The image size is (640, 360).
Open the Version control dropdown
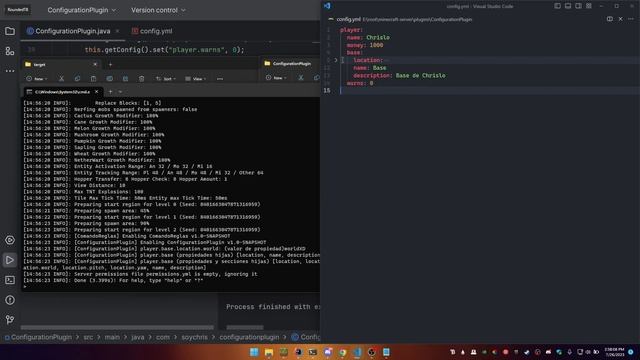point(158,10)
